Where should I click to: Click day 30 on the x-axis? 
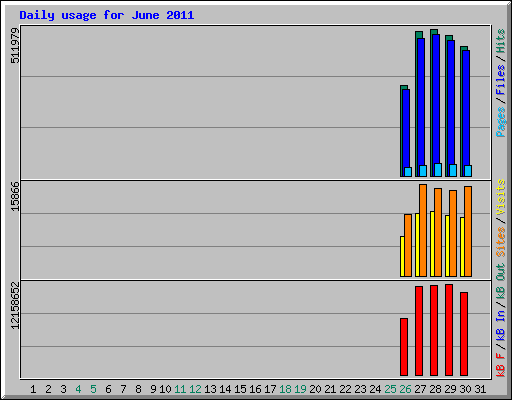point(465,389)
